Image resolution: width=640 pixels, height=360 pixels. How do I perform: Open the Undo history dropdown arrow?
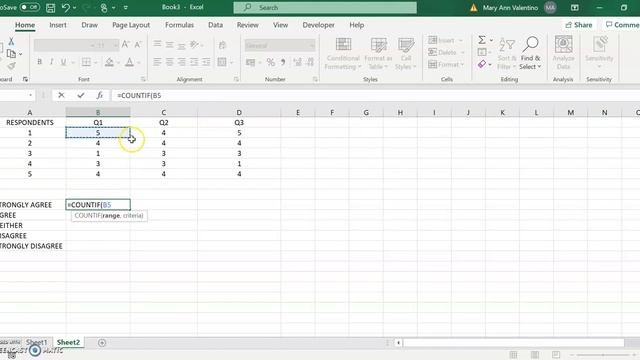pyautogui.click(x=74, y=8)
